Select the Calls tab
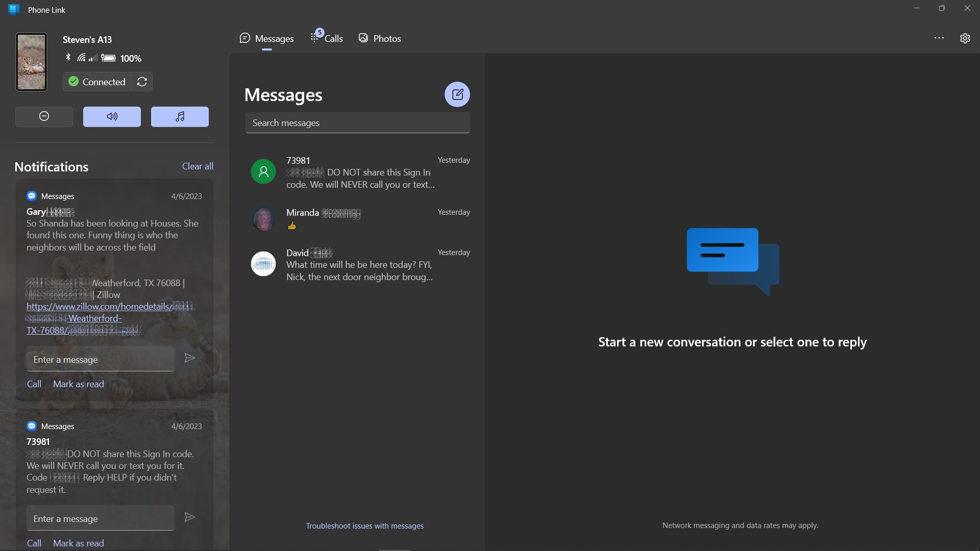This screenshot has height=551, width=980. click(327, 38)
